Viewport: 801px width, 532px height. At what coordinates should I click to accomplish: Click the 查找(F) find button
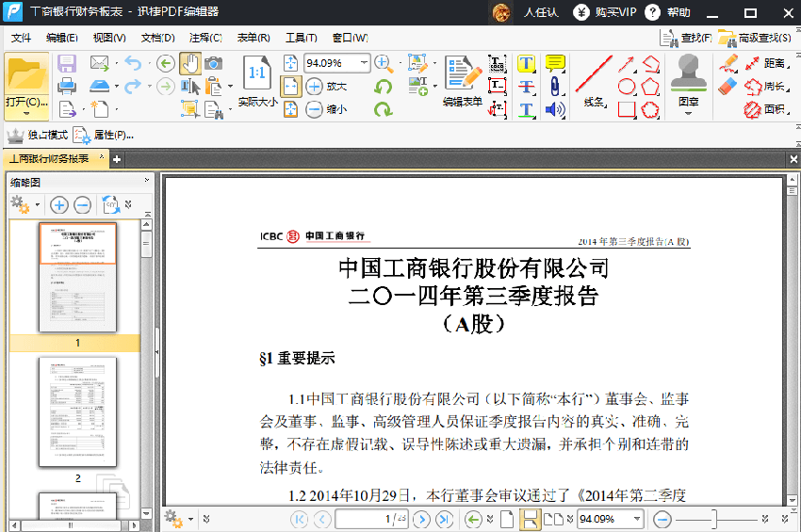pyautogui.click(x=686, y=38)
